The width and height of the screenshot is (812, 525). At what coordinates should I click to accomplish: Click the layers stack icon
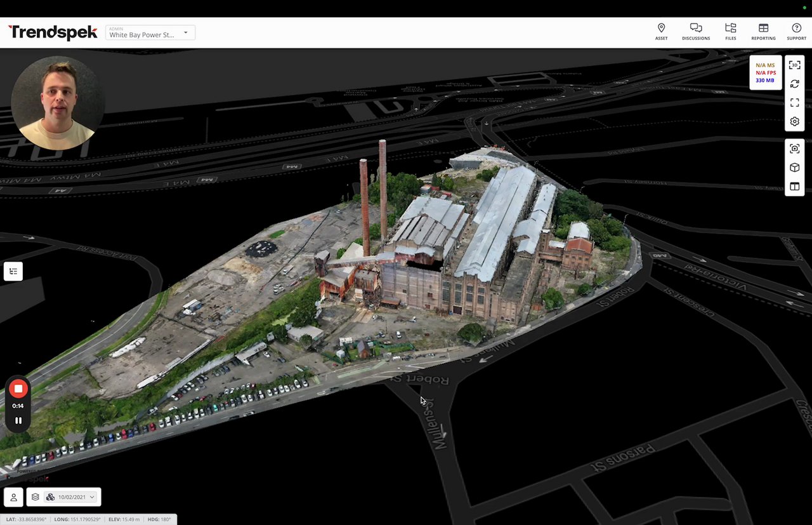coord(36,497)
